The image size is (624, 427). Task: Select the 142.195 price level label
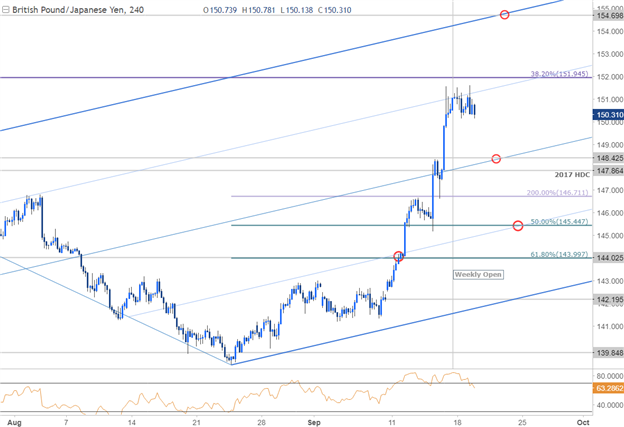(x=608, y=299)
